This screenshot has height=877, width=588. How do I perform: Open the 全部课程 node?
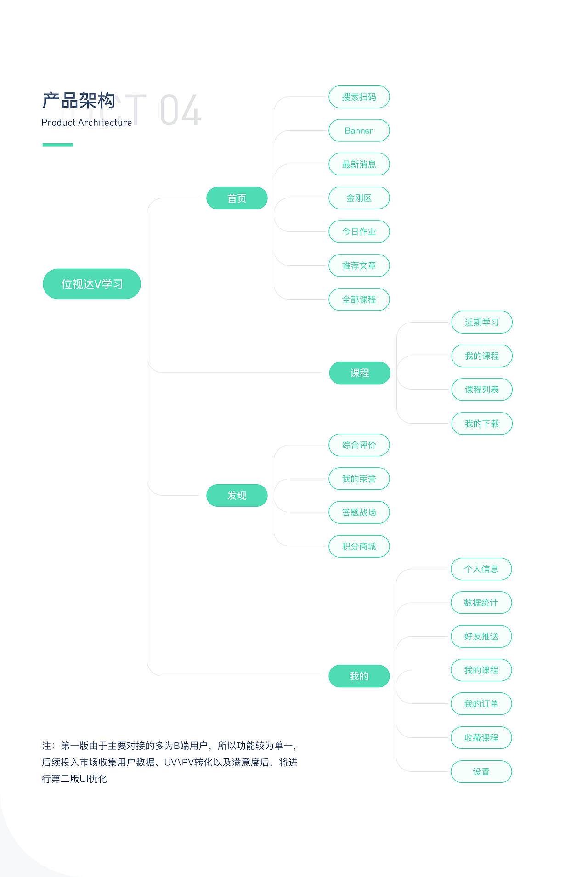pyautogui.click(x=359, y=300)
